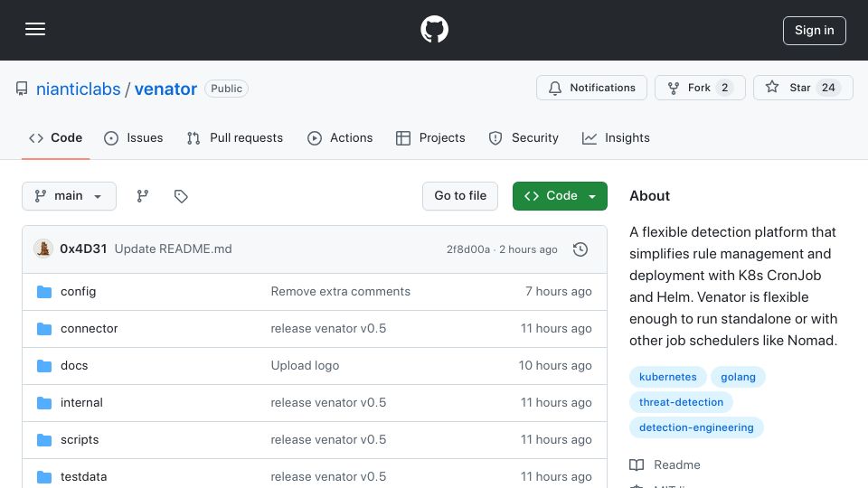Click the 7 hours ago timestamp for config
The height and width of the screenshot is (488, 868).
pos(558,292)
